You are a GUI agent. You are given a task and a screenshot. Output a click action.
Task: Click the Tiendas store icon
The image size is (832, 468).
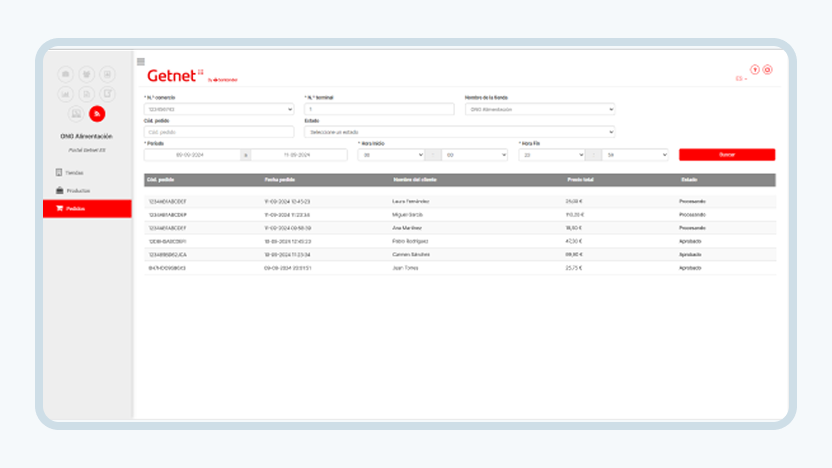59,172
